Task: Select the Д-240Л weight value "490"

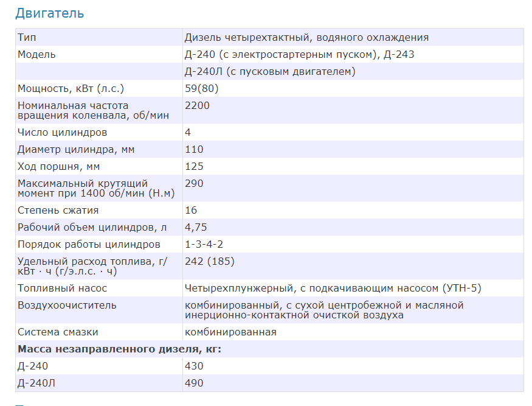Action: click(x=194, y=383)
